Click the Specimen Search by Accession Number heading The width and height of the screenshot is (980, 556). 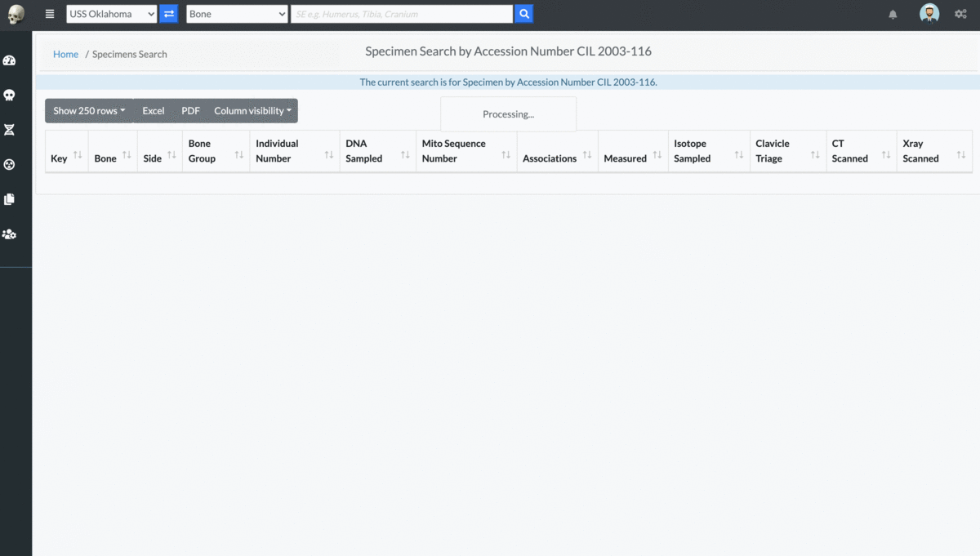508,51
